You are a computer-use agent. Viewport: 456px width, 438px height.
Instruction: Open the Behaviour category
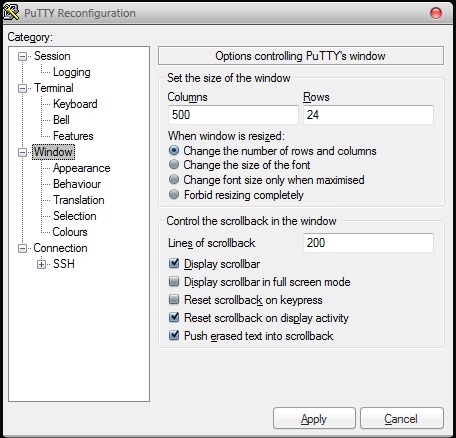point(77,184)
